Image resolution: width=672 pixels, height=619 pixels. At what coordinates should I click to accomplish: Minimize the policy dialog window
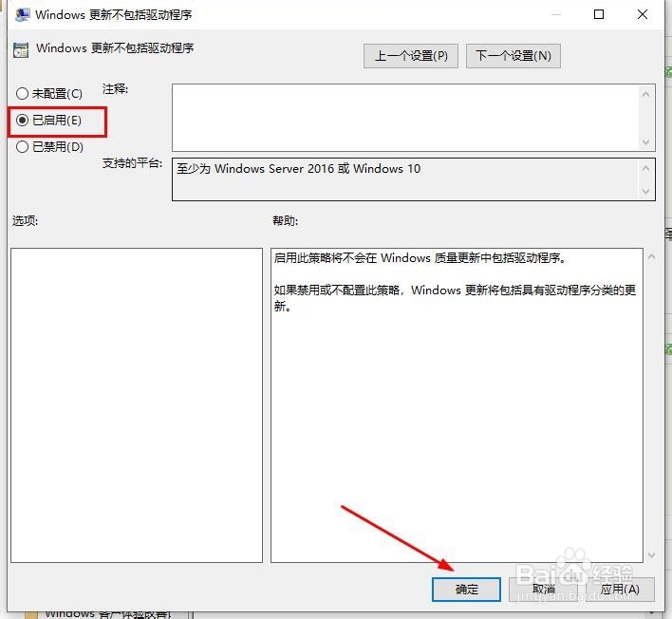(x=556, y=14)
